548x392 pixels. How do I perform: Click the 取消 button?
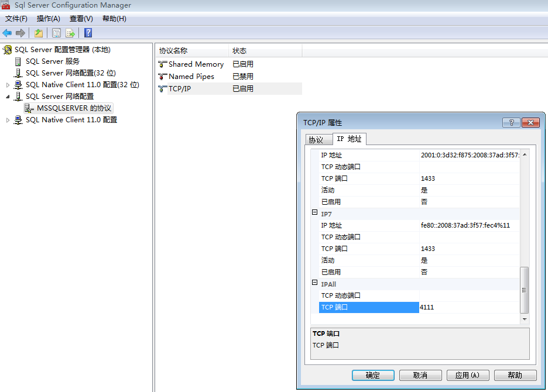tap(420, 375)
